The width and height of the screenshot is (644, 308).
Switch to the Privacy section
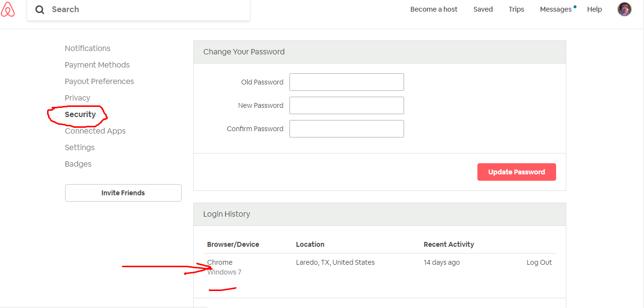point(77,98)
